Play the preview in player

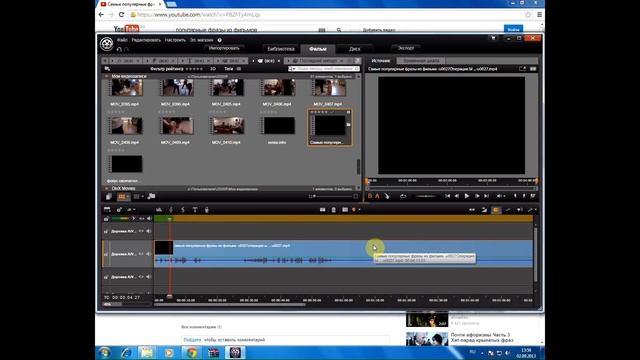(467, 196)
